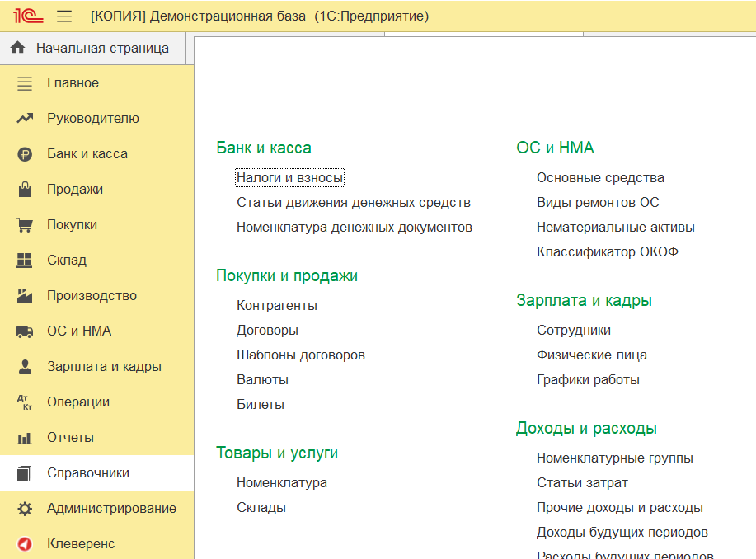Click the factory Производство icon
The image size is (756, 559).
pos(25,296)
